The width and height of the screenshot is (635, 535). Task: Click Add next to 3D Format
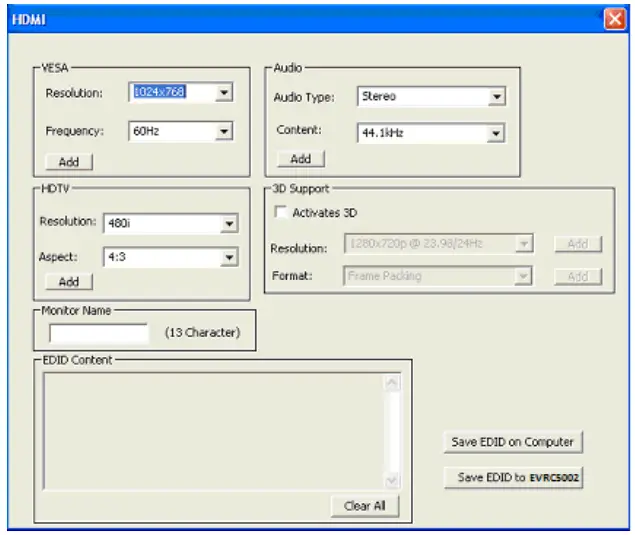[x=578, y=277]
